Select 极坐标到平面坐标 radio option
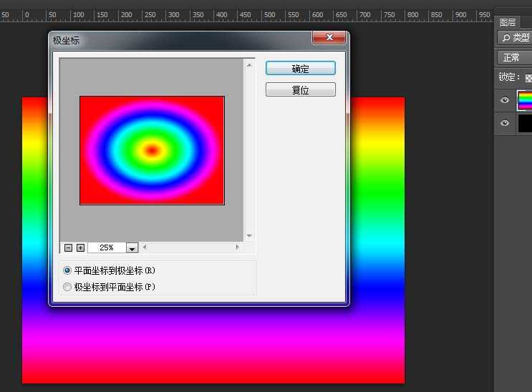532x392 pixels. coord(68,287)
